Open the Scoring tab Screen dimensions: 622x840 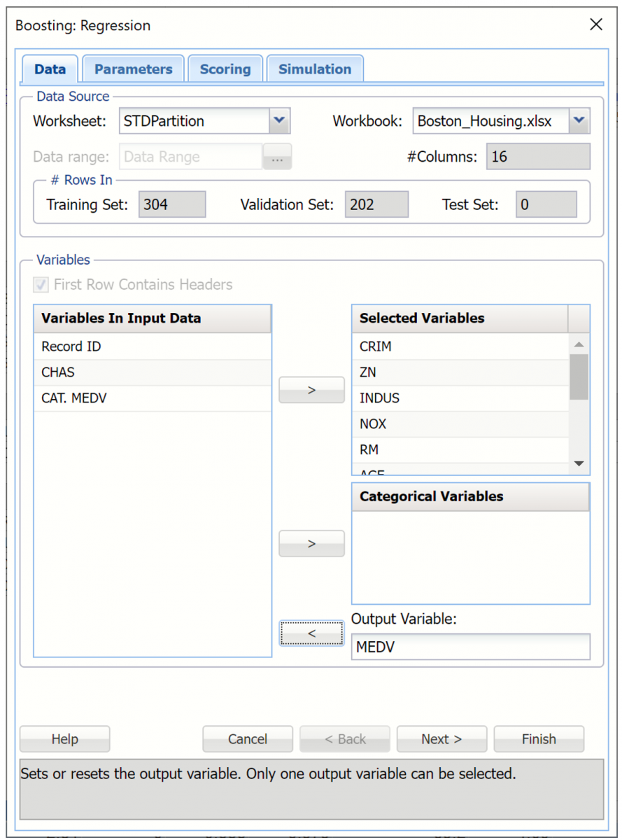point(225,69)
